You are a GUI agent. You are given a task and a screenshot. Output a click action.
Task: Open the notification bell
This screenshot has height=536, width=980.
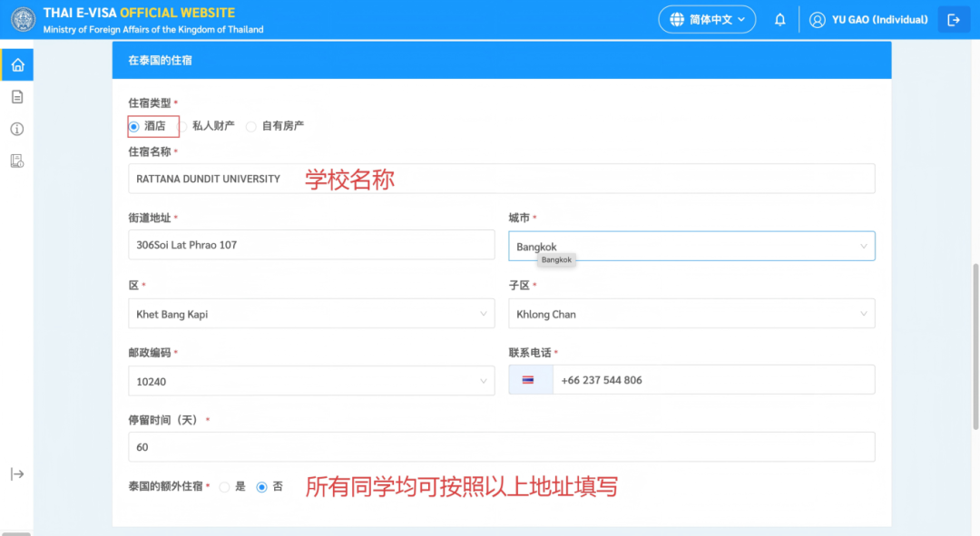779,20
